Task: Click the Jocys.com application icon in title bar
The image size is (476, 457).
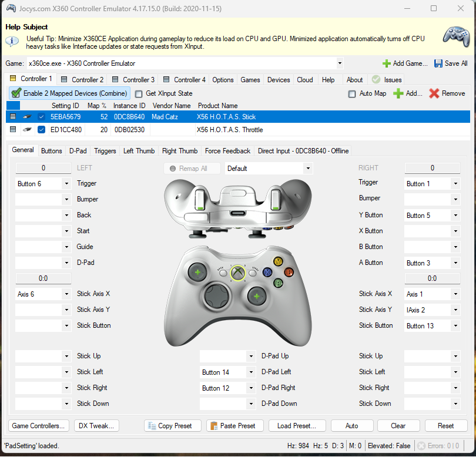Action: point(11,8)
